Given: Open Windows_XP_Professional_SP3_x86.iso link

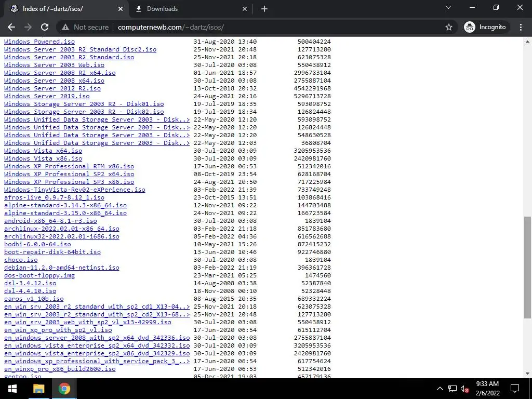Looking at the screenshot, I should coord(69,182).
